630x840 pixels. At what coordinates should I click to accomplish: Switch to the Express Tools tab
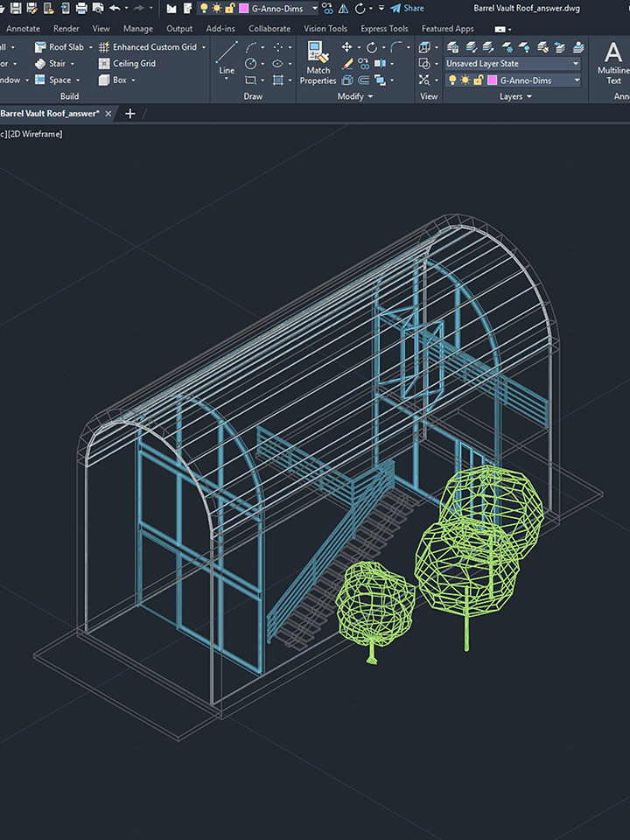pos(384,28)
